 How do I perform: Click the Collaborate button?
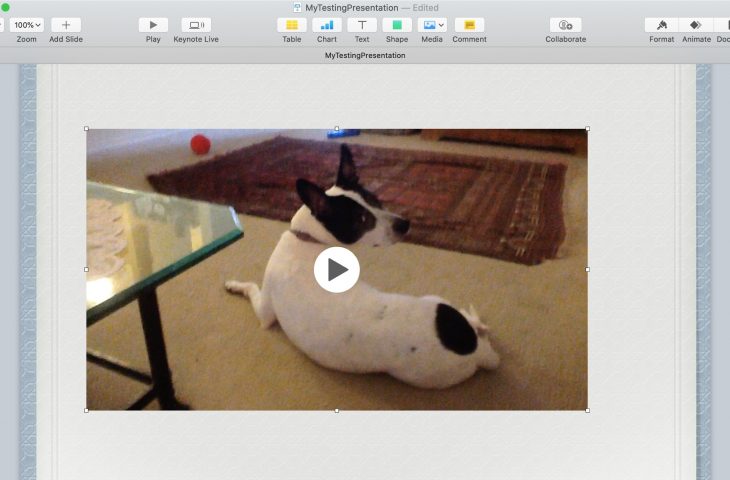coord(565,25)
